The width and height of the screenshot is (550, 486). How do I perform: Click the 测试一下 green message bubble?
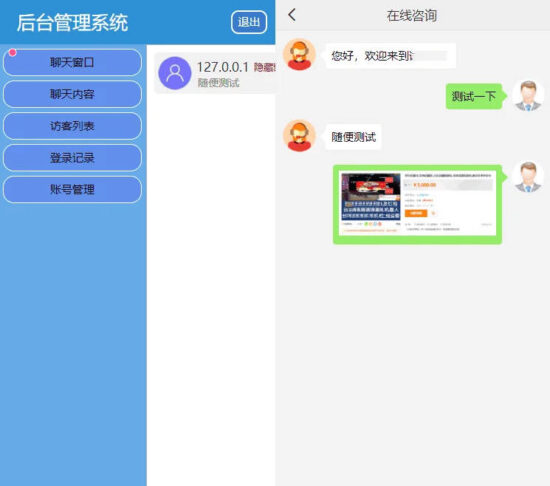point(474,96)
